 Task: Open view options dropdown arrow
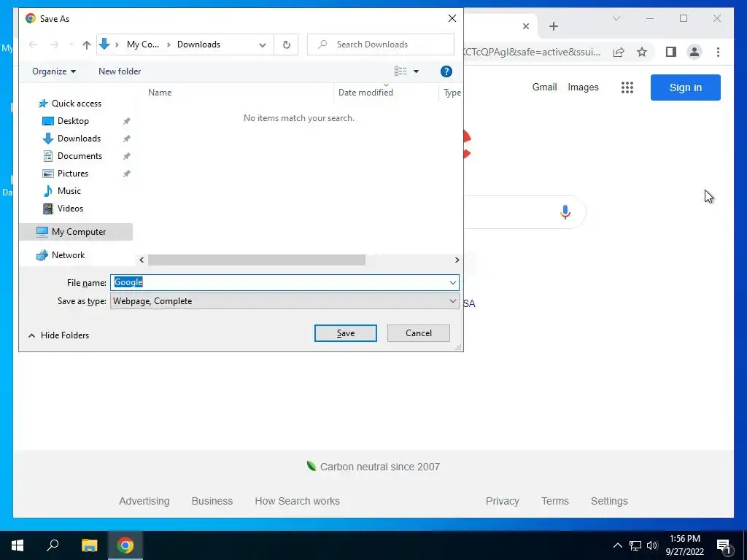click(416, 71)
